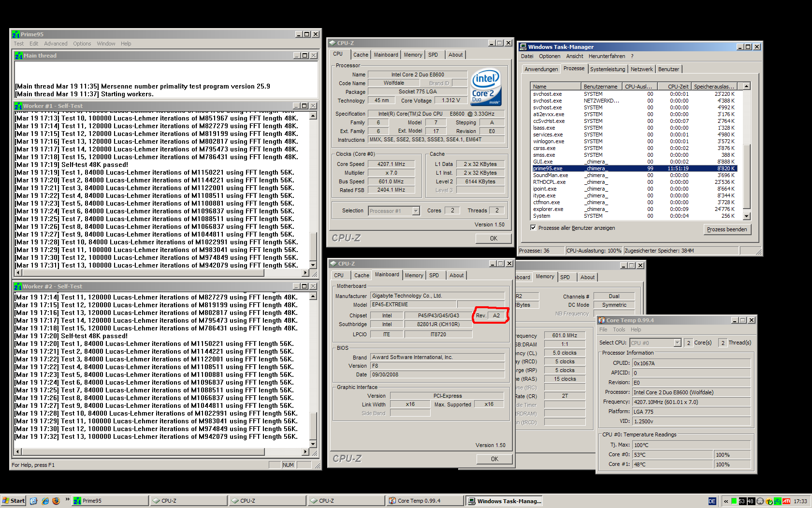Open the Options menu in Prime95
The width and height of the screenshot is (812, 508).
tap(82, 44)
